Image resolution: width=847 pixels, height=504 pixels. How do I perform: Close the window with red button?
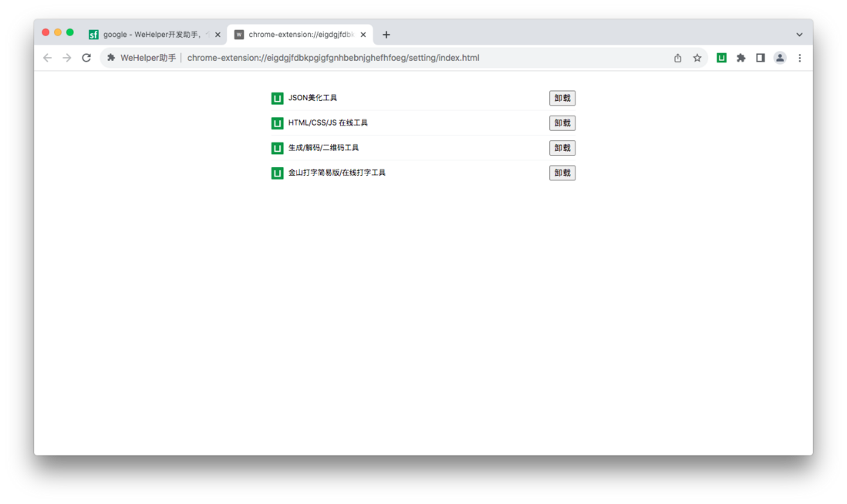pos(46,32)
